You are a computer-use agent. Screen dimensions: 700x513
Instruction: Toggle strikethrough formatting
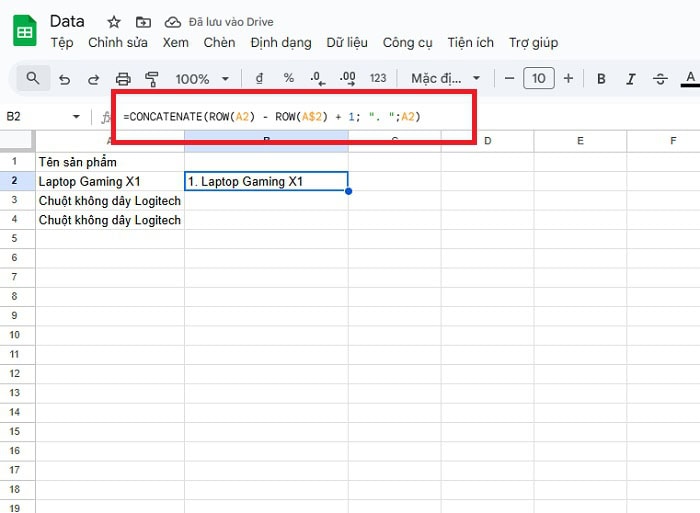point(660,79)
